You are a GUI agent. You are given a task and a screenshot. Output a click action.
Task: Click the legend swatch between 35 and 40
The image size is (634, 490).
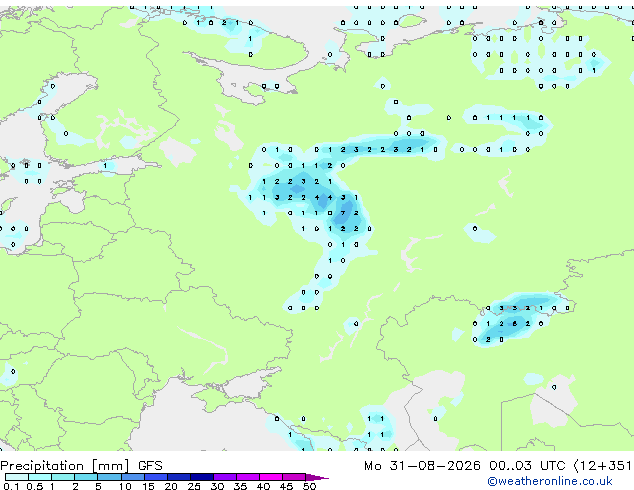[248, 477]
